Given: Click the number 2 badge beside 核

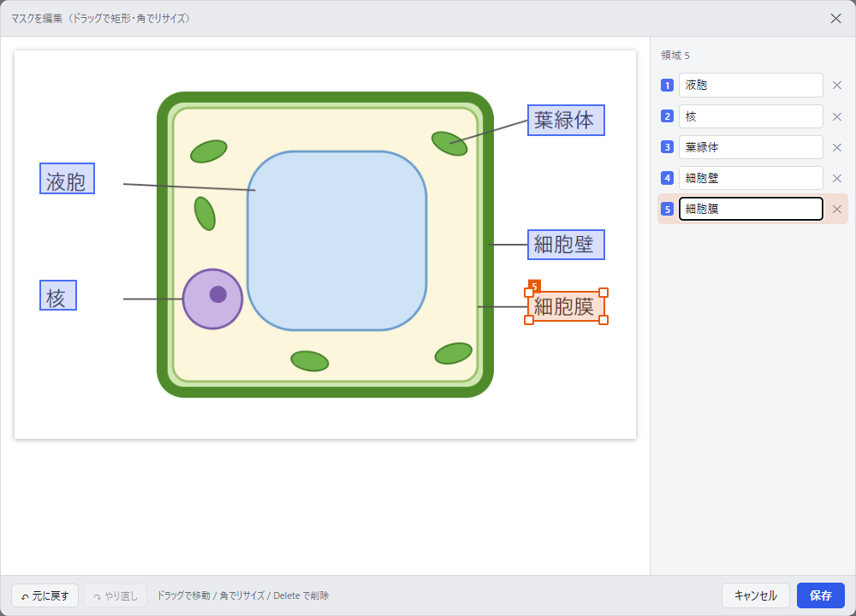Looking at the screenshot, I should (667, 116).
